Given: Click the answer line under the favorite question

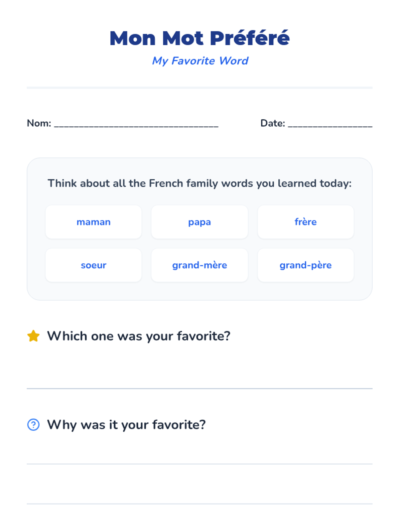Looking at the screenshot, I should 199,388.
